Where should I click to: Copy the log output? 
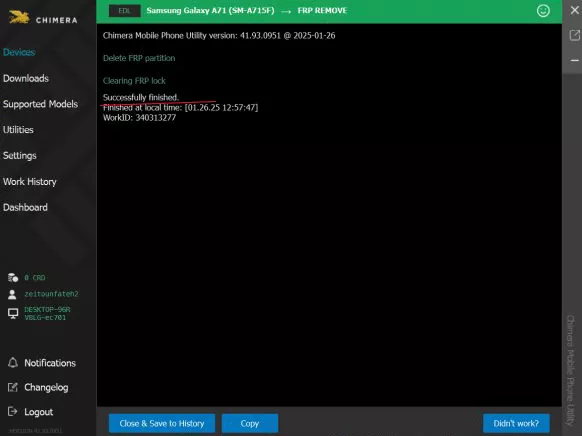tap(250, 423)
